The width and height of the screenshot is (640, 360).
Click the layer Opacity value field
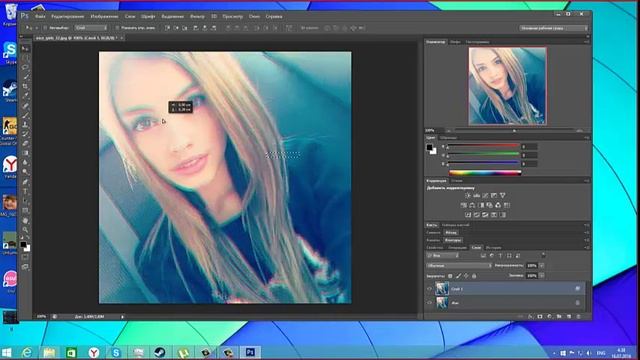[x=532, y=265]
